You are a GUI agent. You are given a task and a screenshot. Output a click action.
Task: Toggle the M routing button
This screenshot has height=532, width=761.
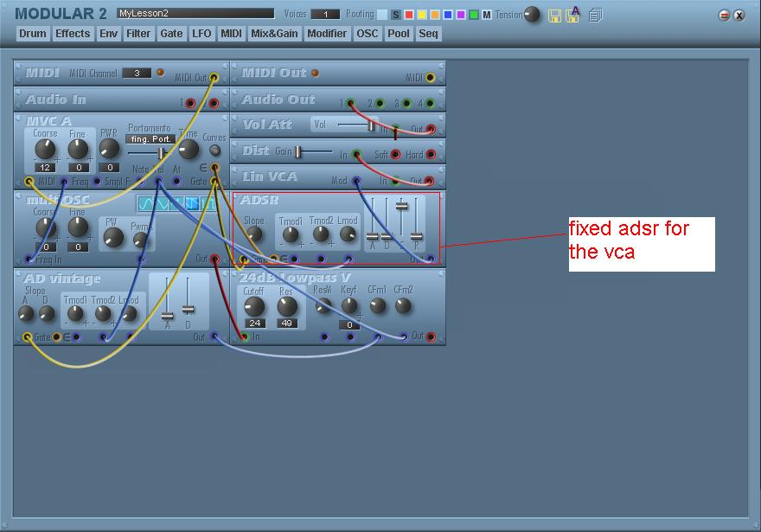click(487, 15)
